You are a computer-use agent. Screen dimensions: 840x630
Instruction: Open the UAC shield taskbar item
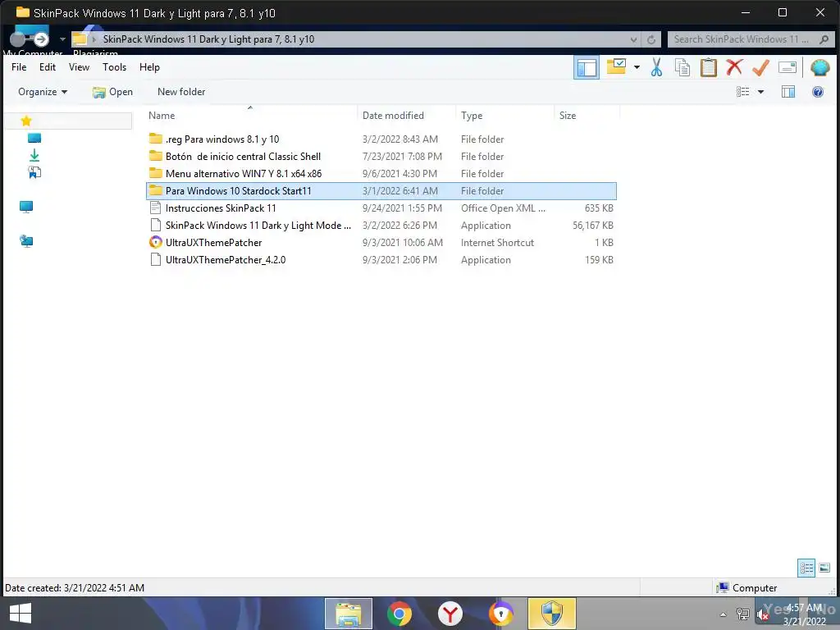point(552,614)
